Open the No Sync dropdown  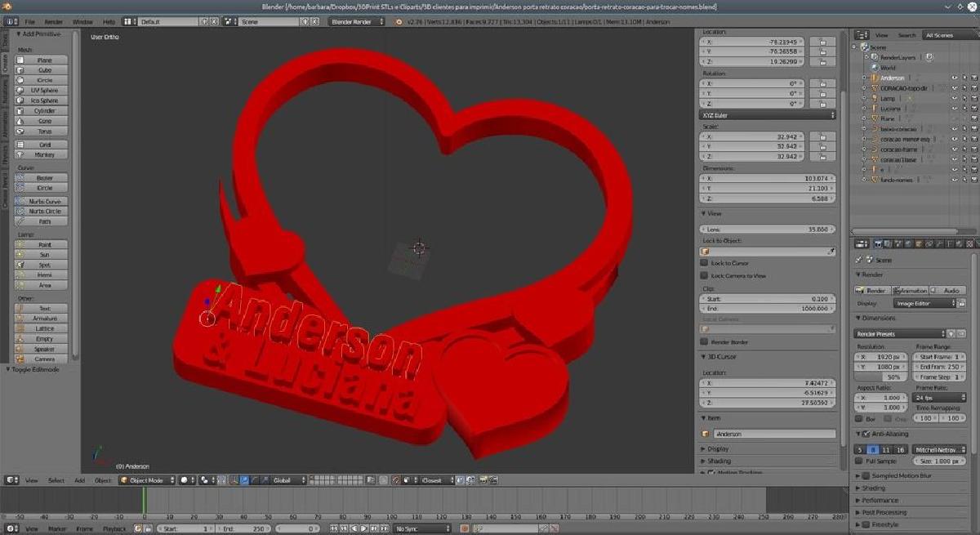tap(421, 529)
